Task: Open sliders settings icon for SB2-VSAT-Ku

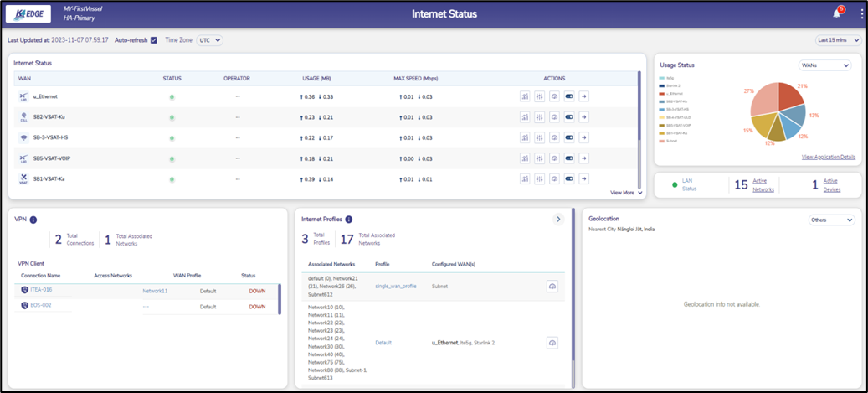Action: coord(539,116)
